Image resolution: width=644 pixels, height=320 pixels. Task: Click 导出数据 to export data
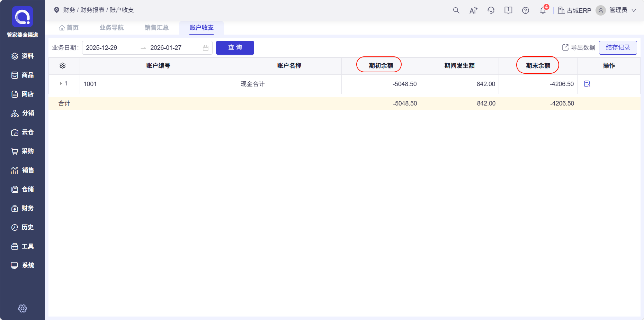pyautogui.click(x=579, y=48)
